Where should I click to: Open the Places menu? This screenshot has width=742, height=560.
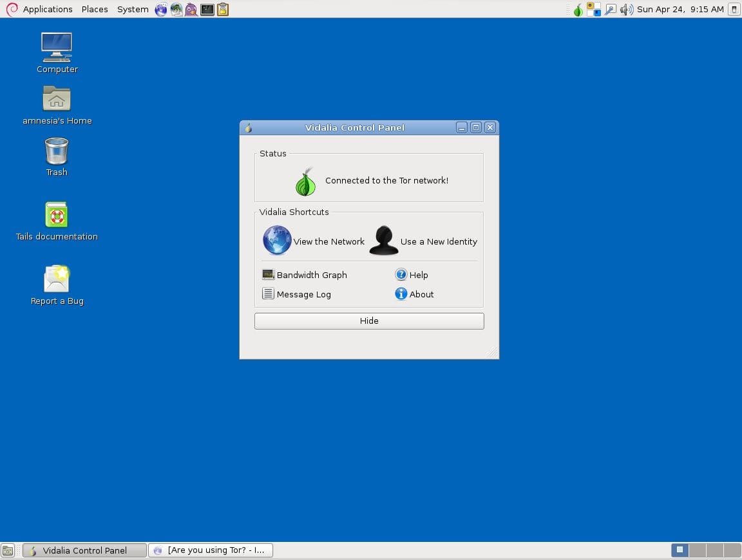coord(95,10)
